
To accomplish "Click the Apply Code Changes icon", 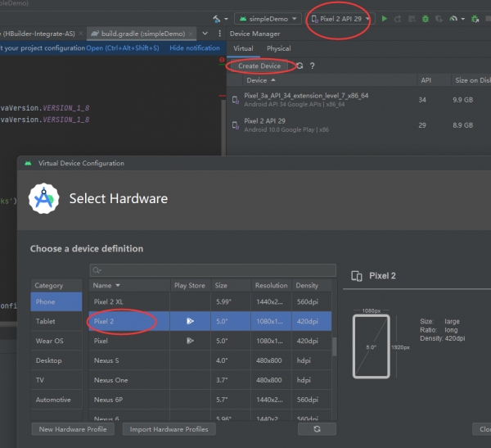I will click(x=412, y=19).
